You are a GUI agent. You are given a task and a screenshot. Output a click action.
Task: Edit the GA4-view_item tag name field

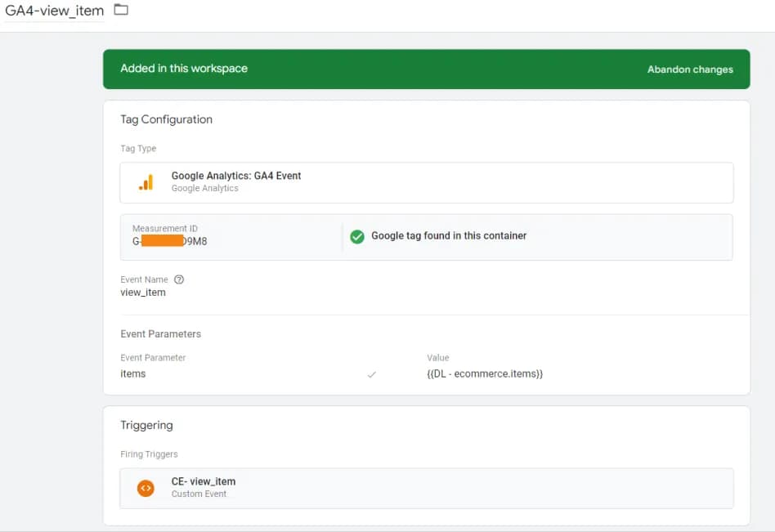[55, 11]
